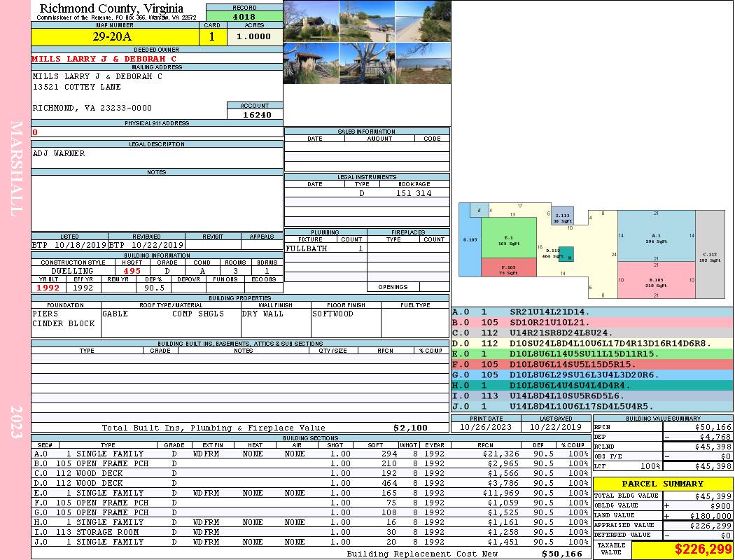Viewport: 735px width, 560px height.
Task: Select Building Replacement Cost New $50,166
Action: 562,554
